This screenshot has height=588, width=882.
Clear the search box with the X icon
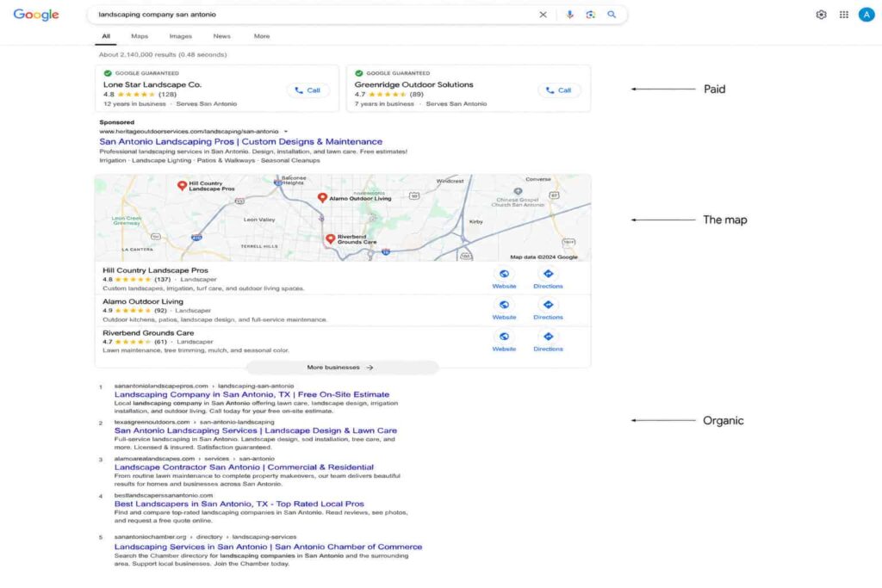(543, 15)
